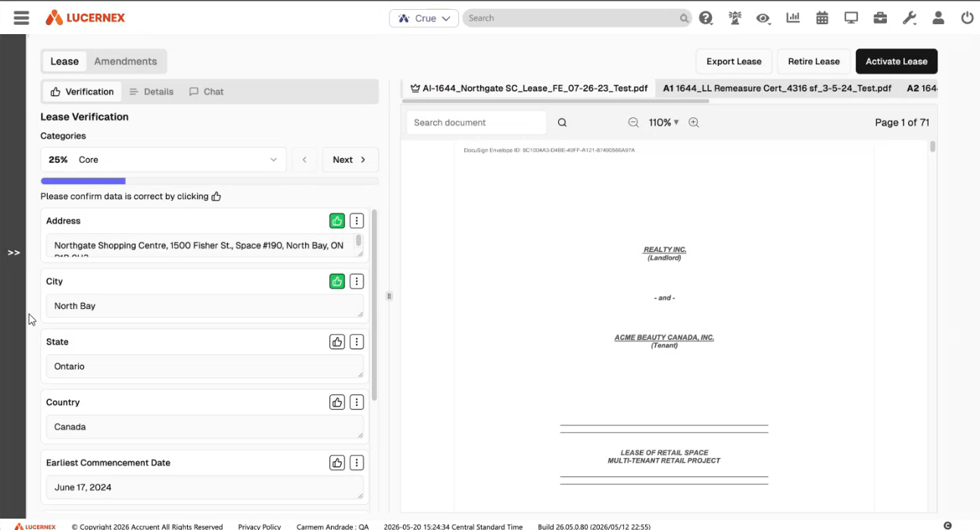
Task: Open the State field three-dot menu
Action: click(x=357, y=342)
